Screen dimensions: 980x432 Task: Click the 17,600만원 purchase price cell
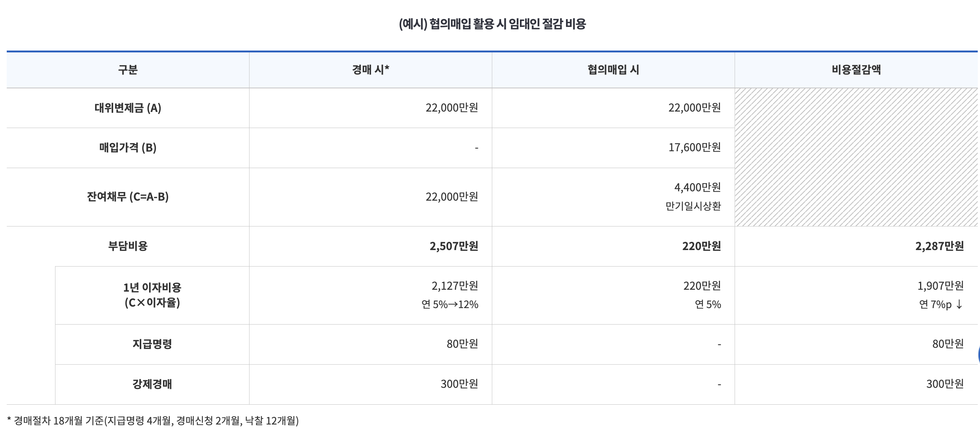(x=694, y=147)
